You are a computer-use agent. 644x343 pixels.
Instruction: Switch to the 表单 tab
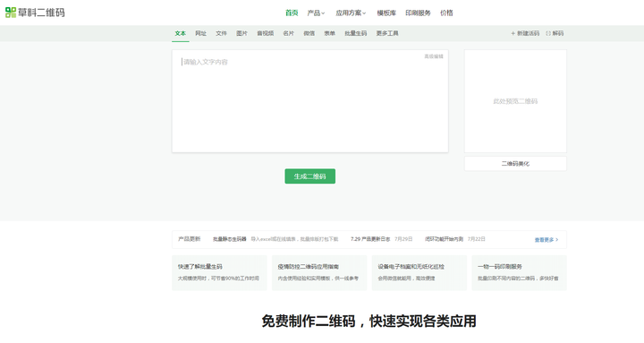coord(330,33)
